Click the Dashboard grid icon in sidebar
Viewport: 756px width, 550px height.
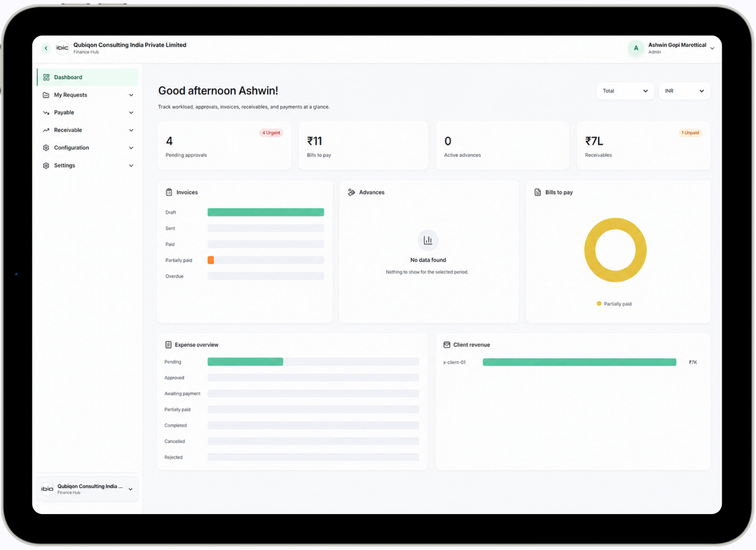click(x=46, y=77)
